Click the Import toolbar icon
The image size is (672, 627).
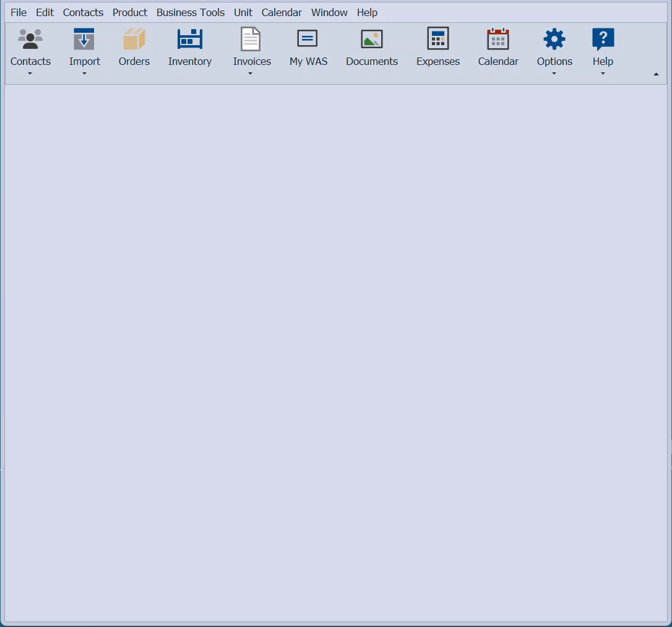[84, 39]
